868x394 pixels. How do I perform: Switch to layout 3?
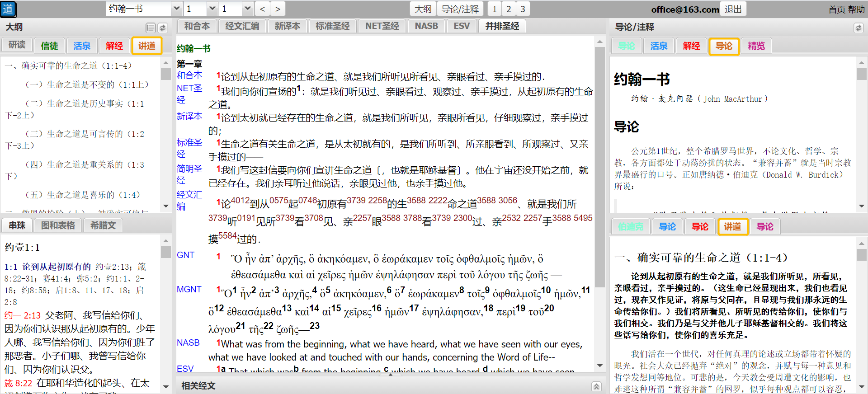click(523, 9)
